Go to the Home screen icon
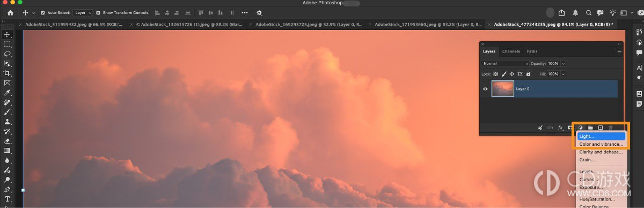This screenshot has height=208, width=644. 10,12
